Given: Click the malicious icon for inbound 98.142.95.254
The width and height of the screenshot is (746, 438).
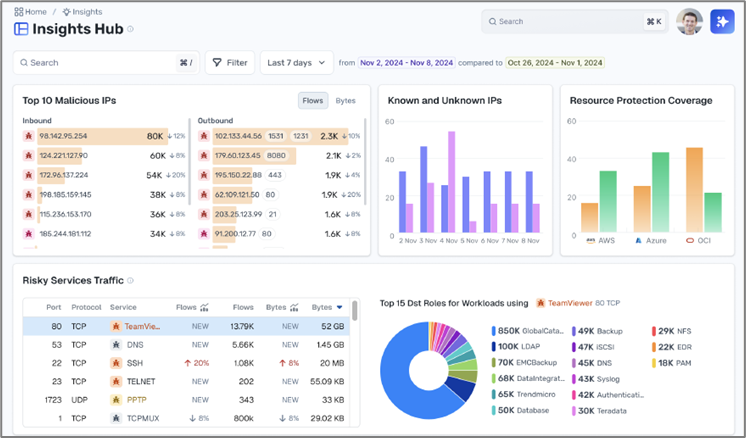Looking at the screenshot, I should tap(29, 136).
